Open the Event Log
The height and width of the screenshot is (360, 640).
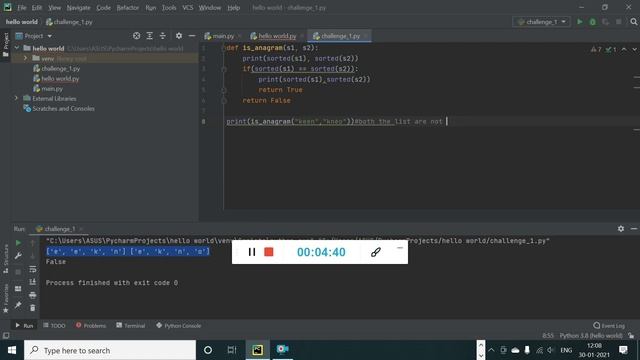(x=609, y=325)
